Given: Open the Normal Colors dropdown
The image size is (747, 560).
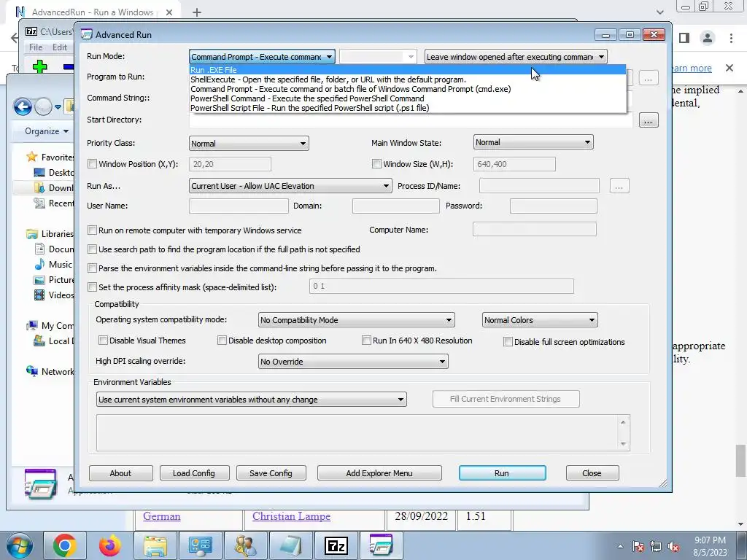Looking at the screenshot, I should pos(540,320).
